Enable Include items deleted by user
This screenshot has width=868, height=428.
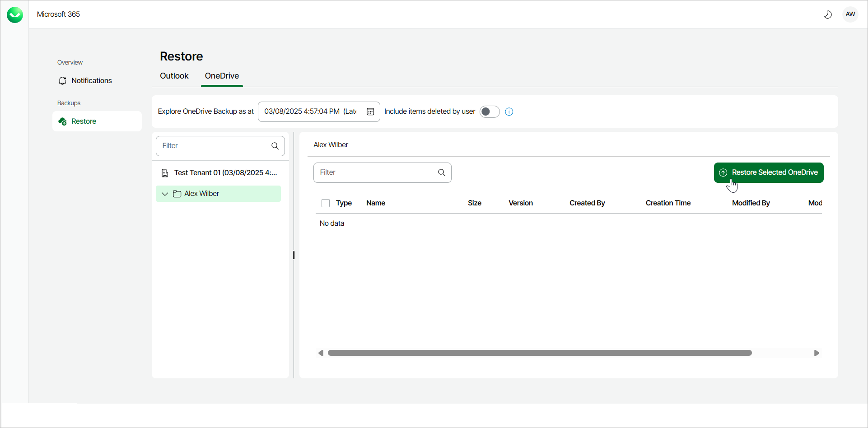[x=490, y=112]
